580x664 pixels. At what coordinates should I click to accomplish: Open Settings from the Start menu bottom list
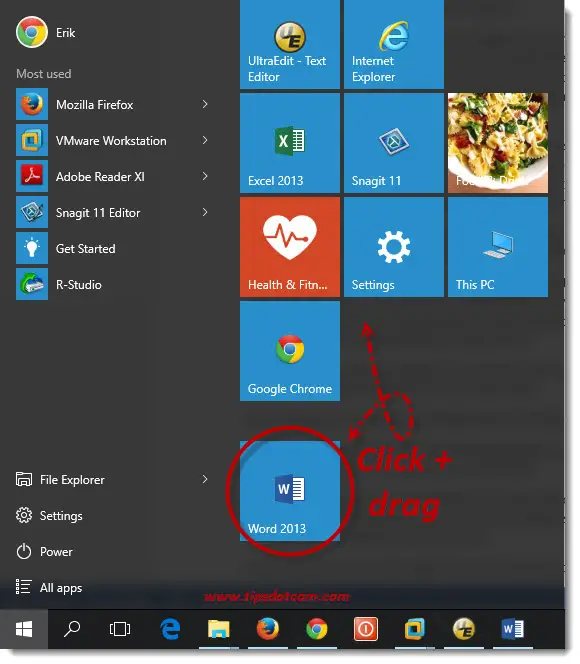coord(49,516)
